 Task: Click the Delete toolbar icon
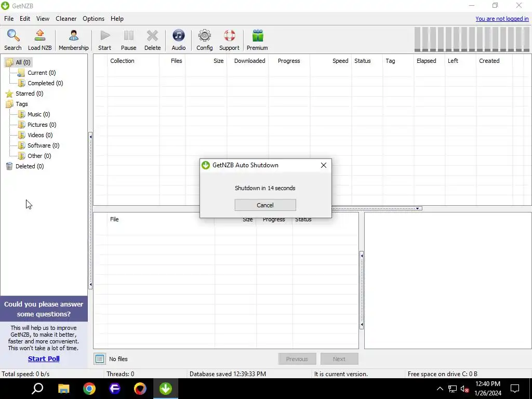pos(152,40)
